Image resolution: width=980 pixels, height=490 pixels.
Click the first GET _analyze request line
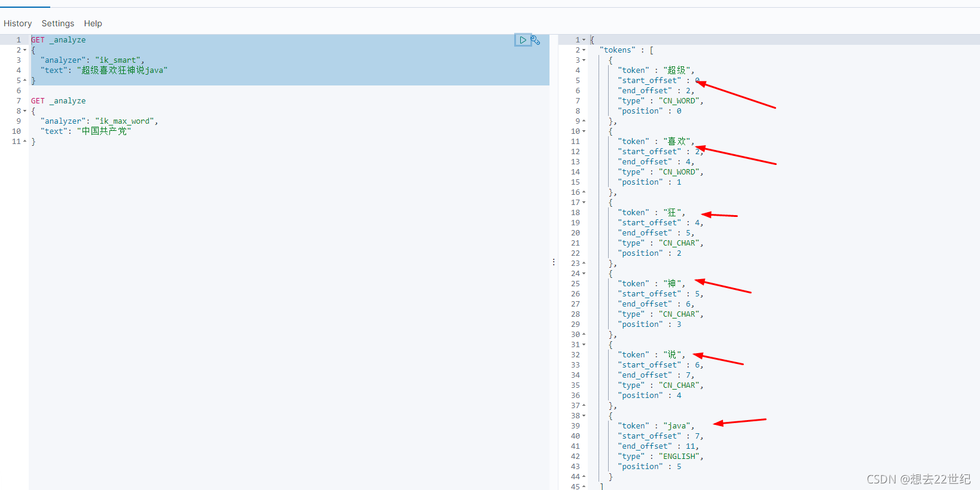pyautogui.click(x=59, y=40)
